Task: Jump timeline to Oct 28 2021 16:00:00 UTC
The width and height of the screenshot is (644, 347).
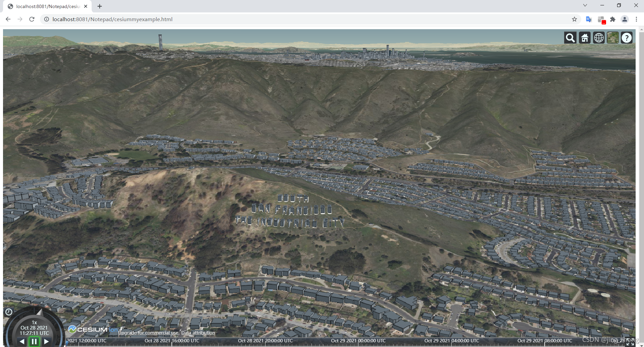Action: point(172,341)
